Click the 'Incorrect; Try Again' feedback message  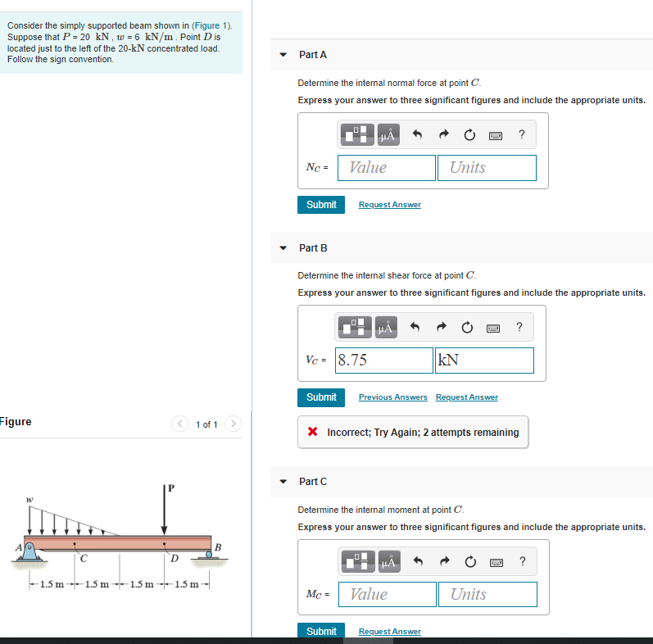click(413, 432)
